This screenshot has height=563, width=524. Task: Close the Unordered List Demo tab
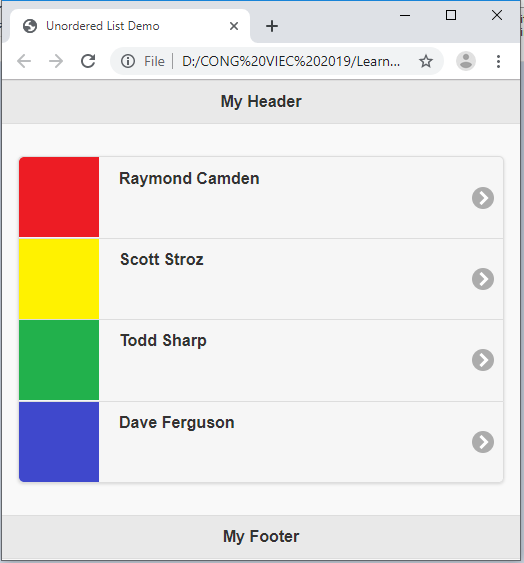(234, 26)
